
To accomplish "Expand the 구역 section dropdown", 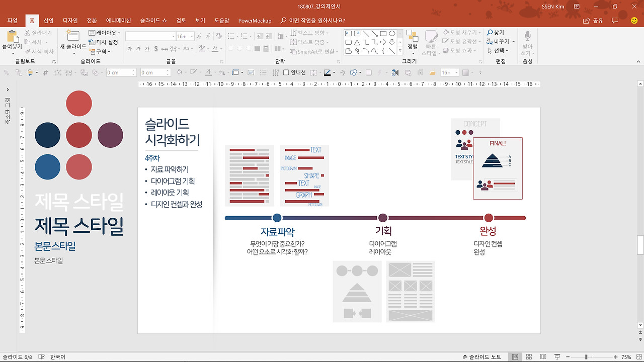I will click(x=100, y=51).
